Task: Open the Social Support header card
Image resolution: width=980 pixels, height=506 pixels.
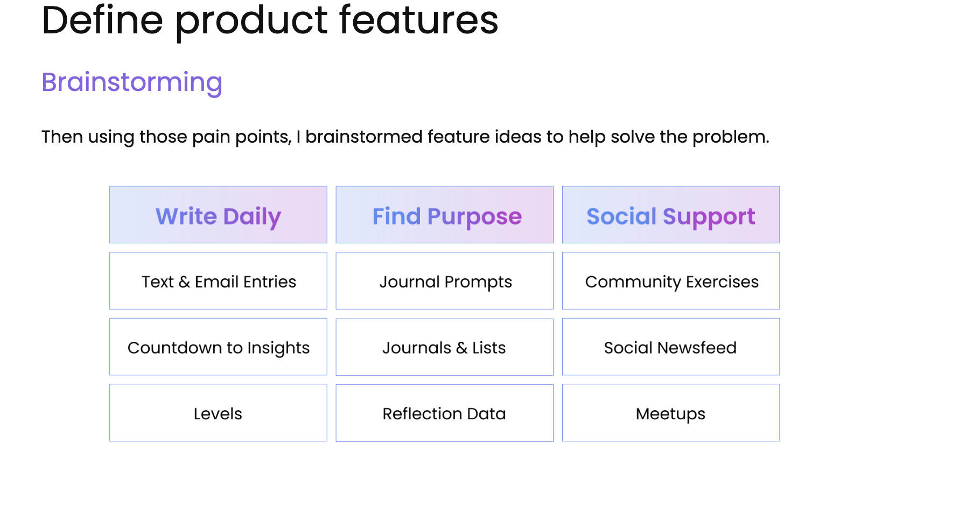Action: 671,215
